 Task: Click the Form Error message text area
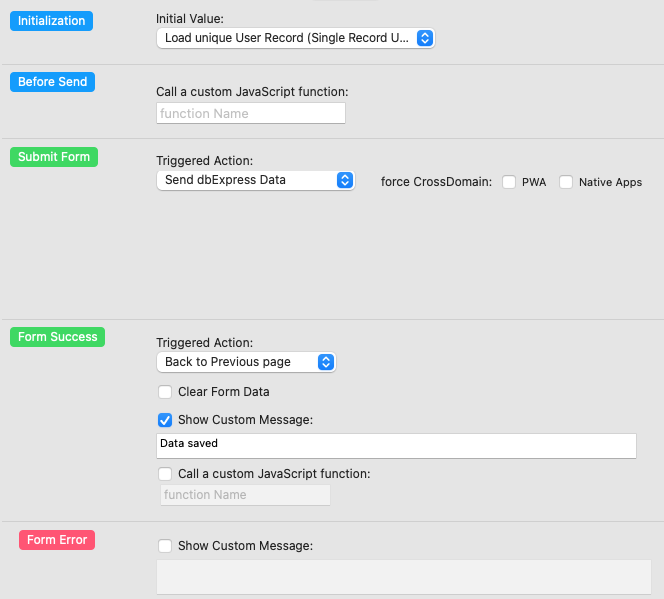403,577
